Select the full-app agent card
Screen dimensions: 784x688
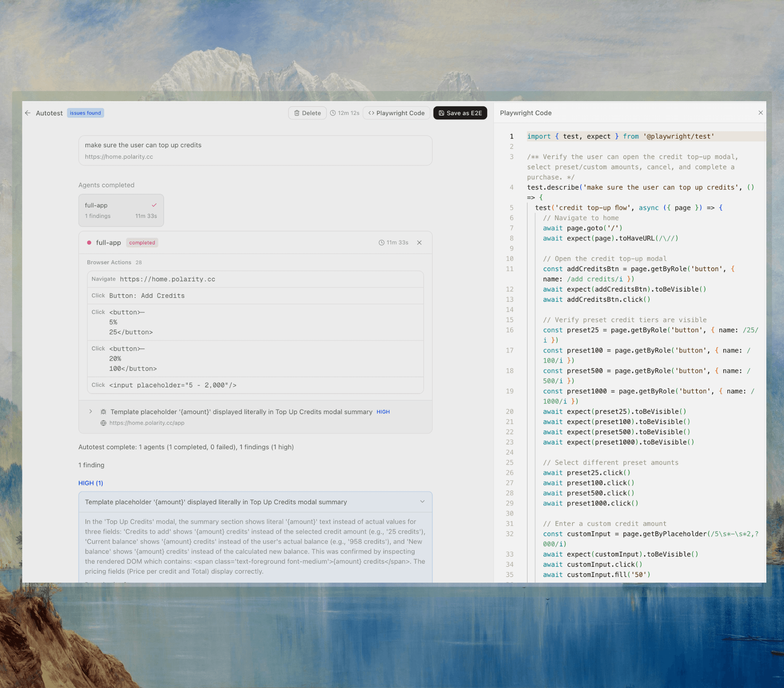click(x=121, y=210)
